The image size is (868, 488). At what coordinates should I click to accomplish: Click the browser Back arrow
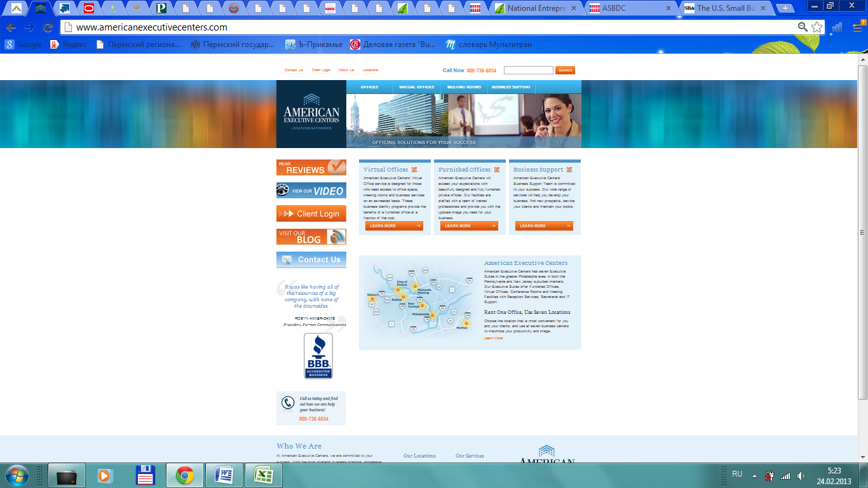pyautogui.click(x=11, y=27)
